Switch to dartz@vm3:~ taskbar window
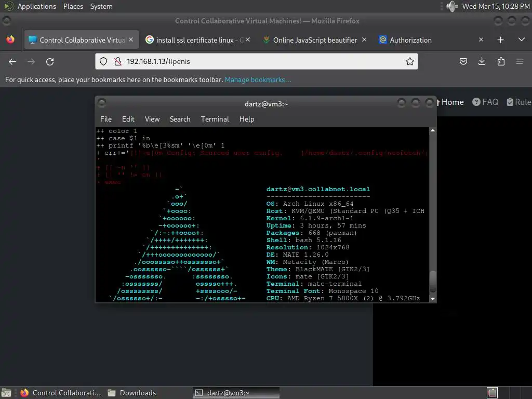This screenshot has height=399, width=532. coord(236,393)
